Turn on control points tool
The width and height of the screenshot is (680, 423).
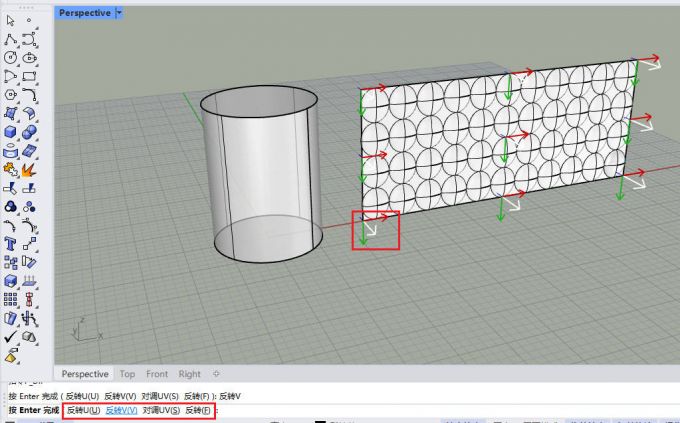pyautogui.click(x=29, y=226)
